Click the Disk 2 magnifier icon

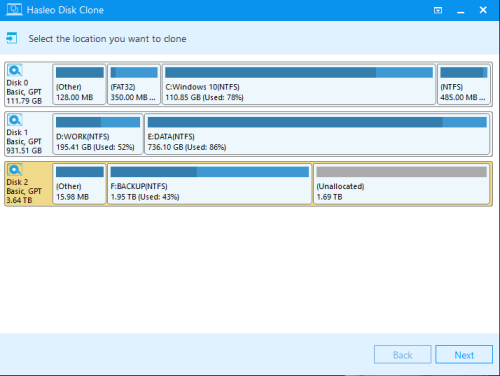pos(15,170)
